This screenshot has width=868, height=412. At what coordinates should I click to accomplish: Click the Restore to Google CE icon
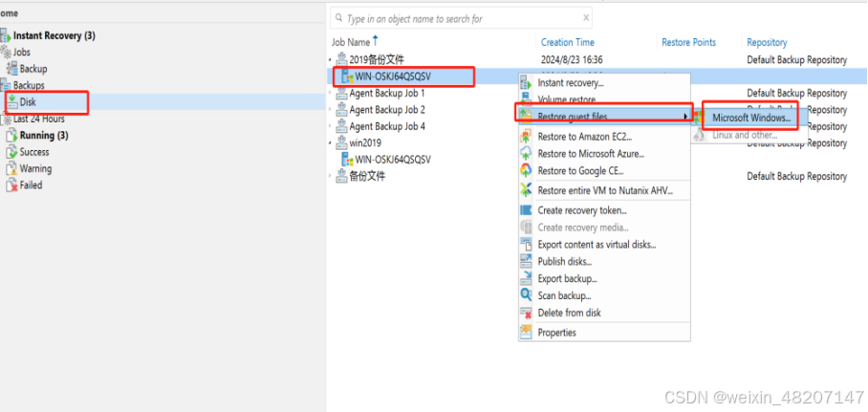(526, 171)
